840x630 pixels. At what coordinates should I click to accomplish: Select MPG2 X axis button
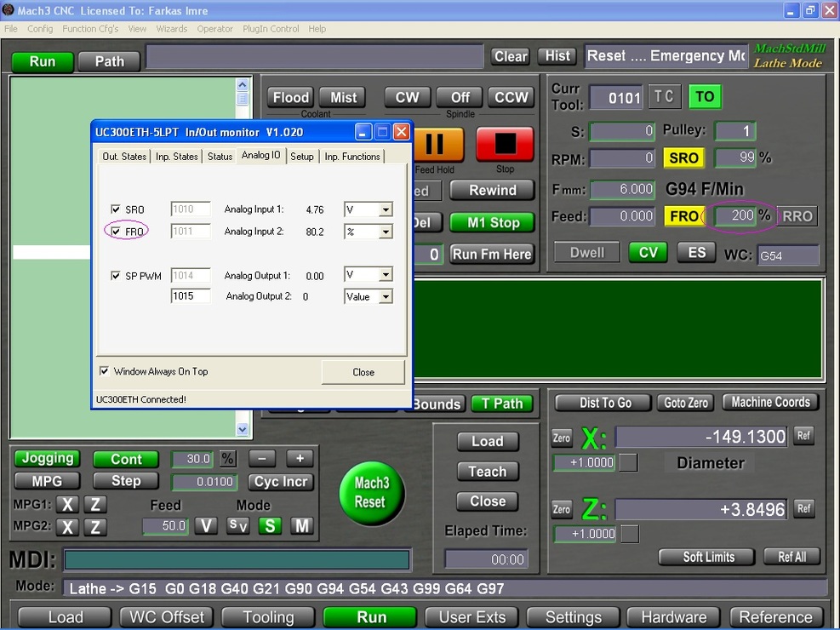(67, 527)
